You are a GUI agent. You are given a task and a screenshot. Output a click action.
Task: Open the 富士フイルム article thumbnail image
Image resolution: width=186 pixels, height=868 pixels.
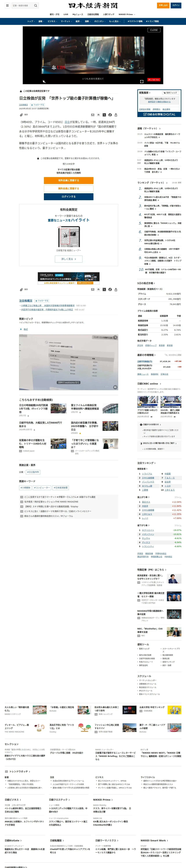(x=110, y=408)
